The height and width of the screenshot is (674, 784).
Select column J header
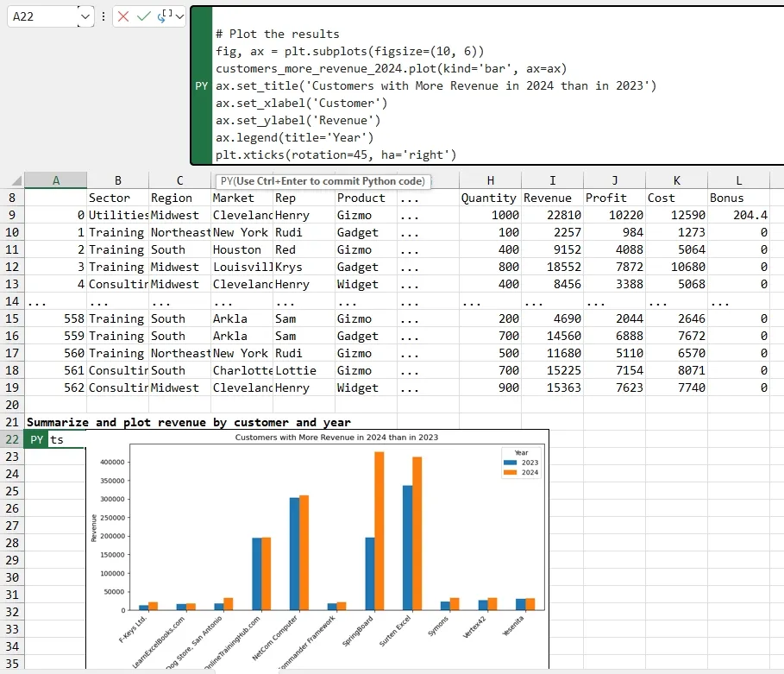tap(614, 180)
